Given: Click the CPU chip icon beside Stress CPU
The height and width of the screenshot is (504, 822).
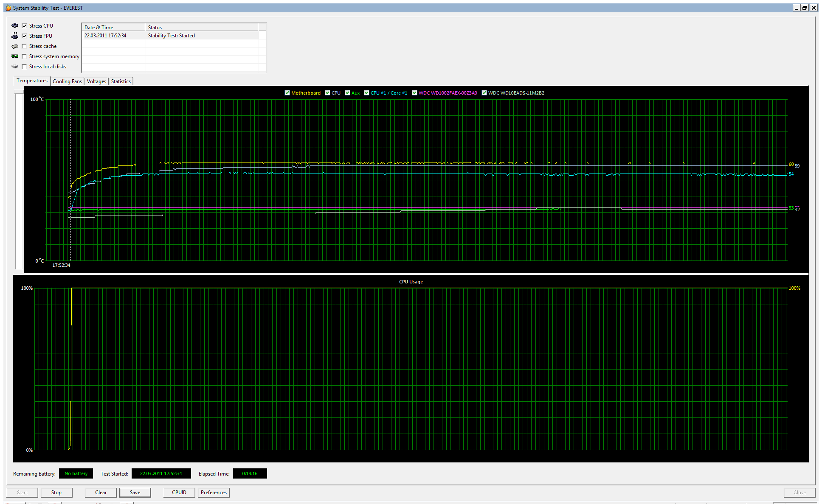Looking at the screenshot, I should tap(15, 26).
